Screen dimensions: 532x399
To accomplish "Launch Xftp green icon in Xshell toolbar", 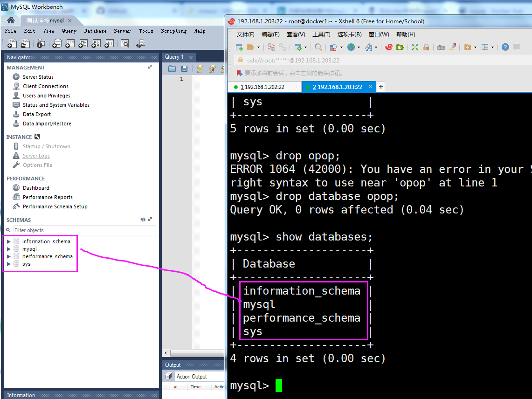I will (x=400, y=47).
